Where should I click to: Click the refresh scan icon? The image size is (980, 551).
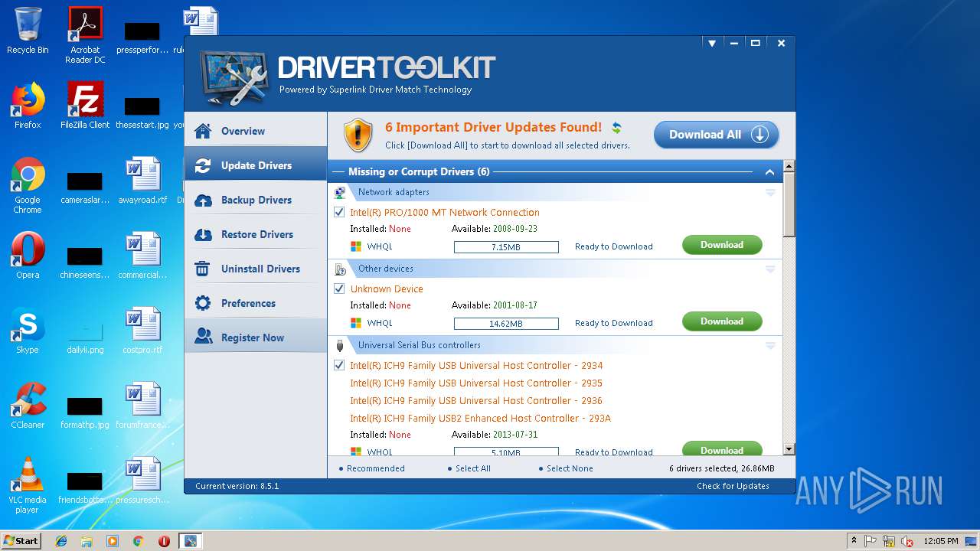tap(616, 128)
